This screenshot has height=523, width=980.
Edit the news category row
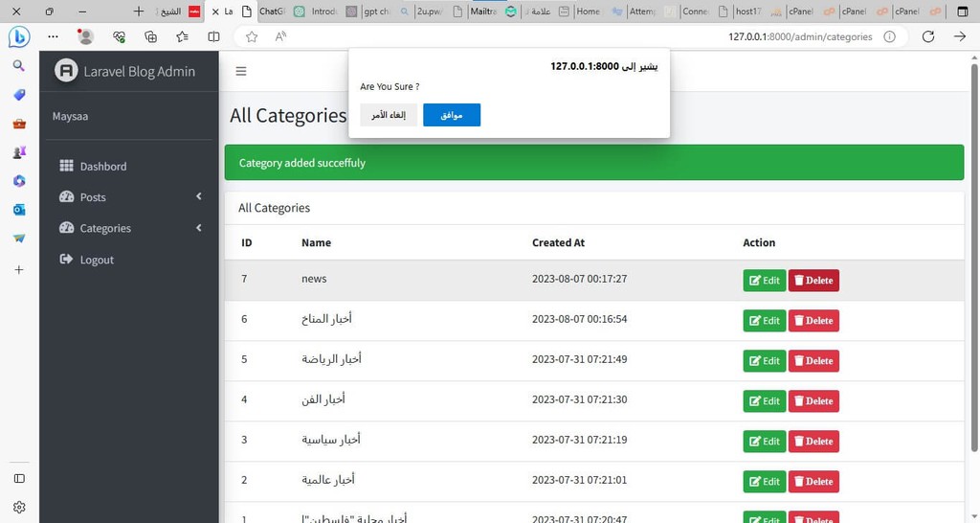click(x=765, y=281)
